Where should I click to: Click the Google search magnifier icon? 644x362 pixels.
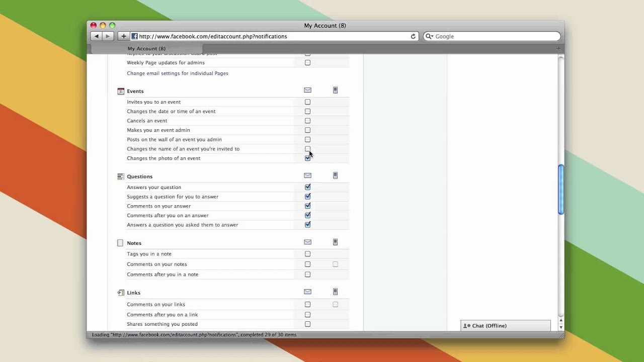(x=429, y=36)
